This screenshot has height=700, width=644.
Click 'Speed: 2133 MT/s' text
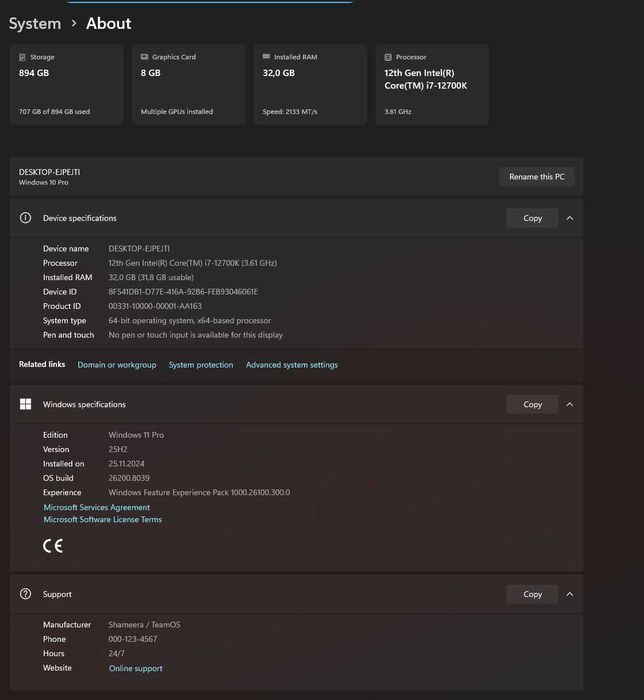coord(290,112)
